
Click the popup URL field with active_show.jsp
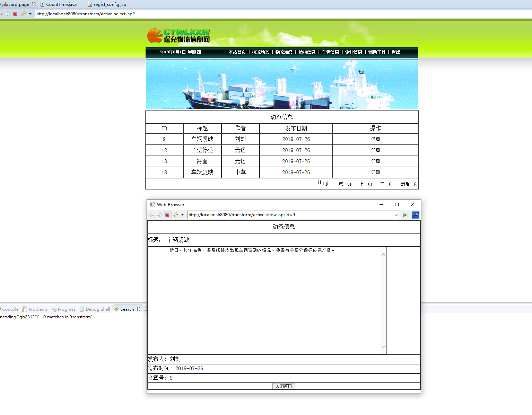coord(290,215)
